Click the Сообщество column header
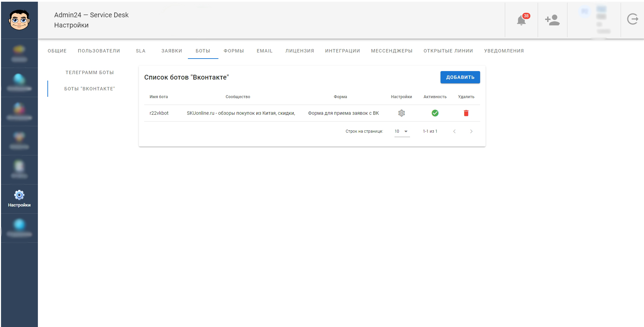The height and width of the screenshot is (327, 644). click(x=238, y=97)
